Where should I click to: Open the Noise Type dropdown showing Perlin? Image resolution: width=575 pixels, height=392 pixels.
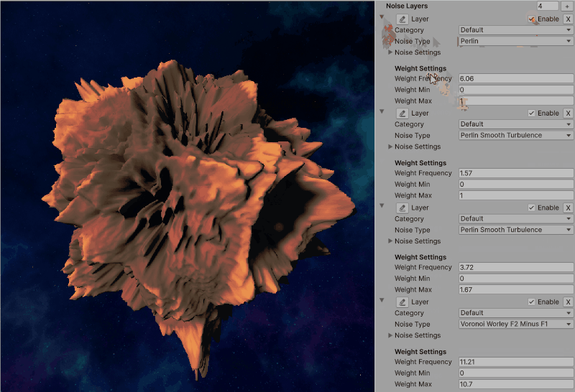click(x=515, y=41)
